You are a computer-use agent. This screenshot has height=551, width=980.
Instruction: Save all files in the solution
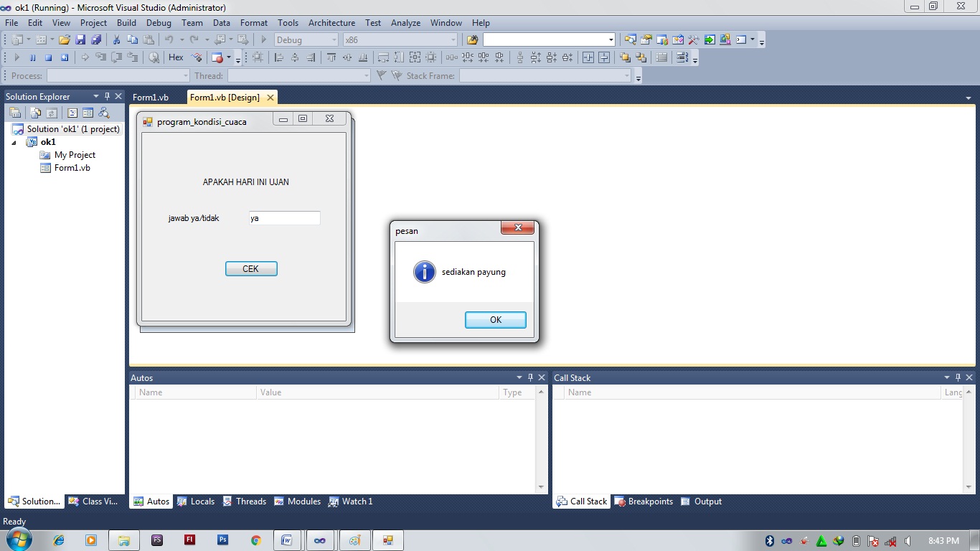click(95, 39)
